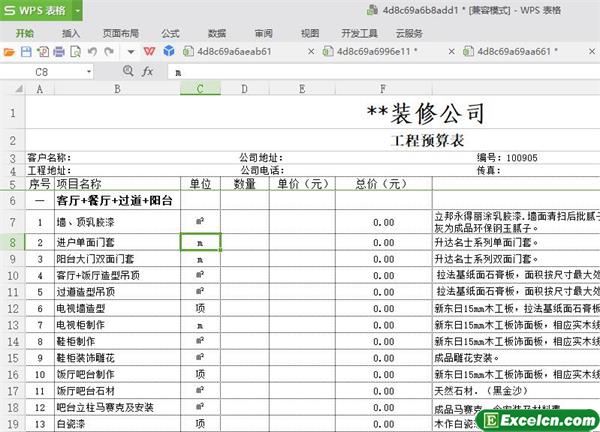The width and height of the screenshot is (600, 432).
Task: Click the 客户名称 cell
Action: tap(49, 158)
